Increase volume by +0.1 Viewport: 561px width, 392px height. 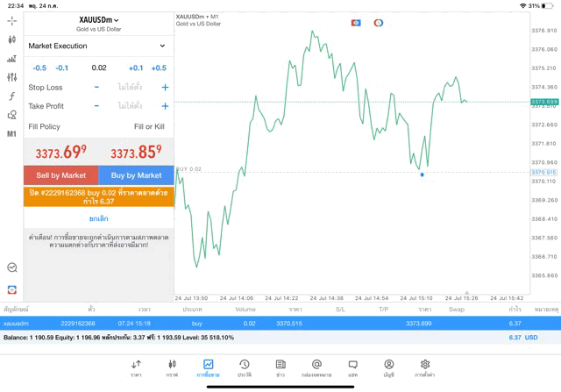135,68
